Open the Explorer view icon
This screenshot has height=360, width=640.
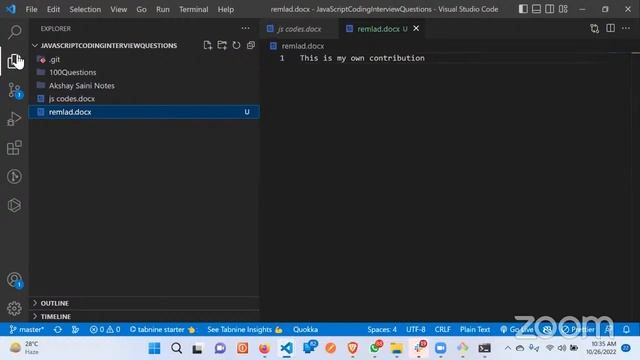coord(15,61)
